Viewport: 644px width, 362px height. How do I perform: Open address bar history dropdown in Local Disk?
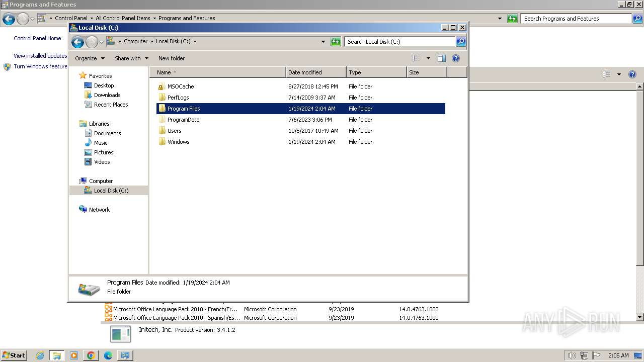pyautogui.click(x=323, y=42)
